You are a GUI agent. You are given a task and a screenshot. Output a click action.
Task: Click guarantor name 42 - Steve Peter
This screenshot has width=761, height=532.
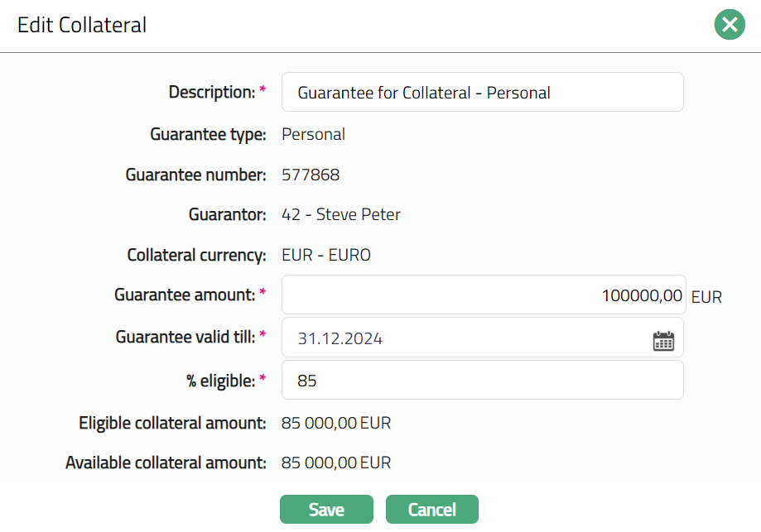[341, 215]
